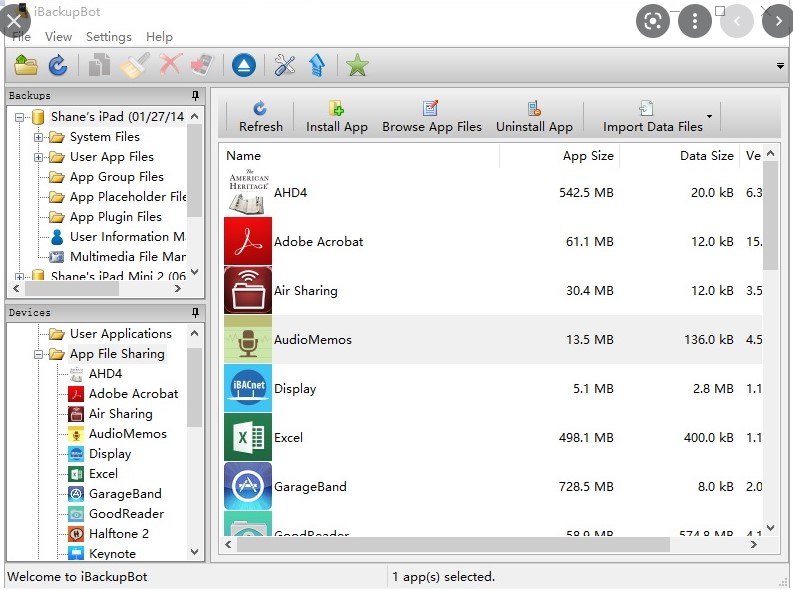The width and height of the screenshot is (793, 590).
Task: Expand the User App Files folder
Action: coord(38,157)
